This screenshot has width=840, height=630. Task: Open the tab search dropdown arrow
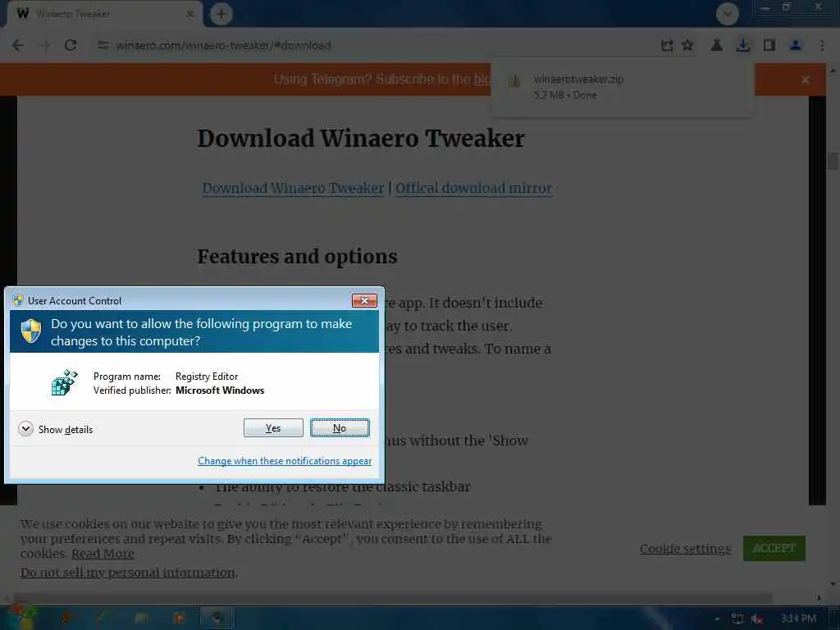point(728,14)
